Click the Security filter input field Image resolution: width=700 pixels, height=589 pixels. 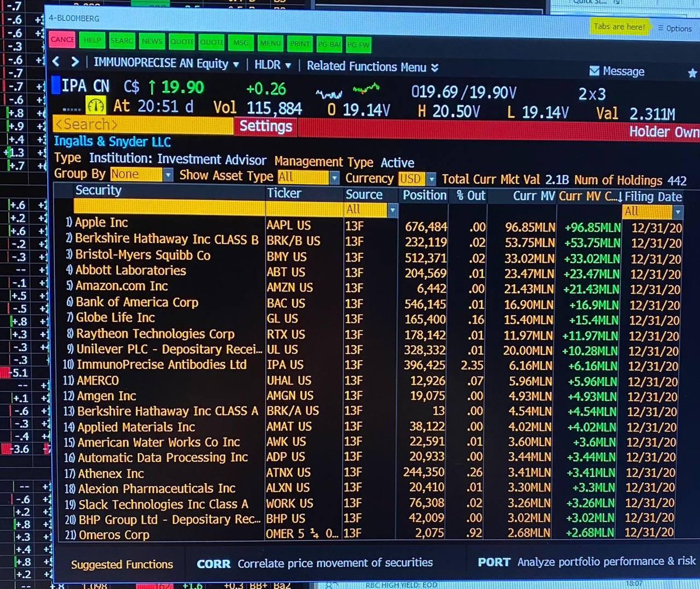[x=169, y=207]
